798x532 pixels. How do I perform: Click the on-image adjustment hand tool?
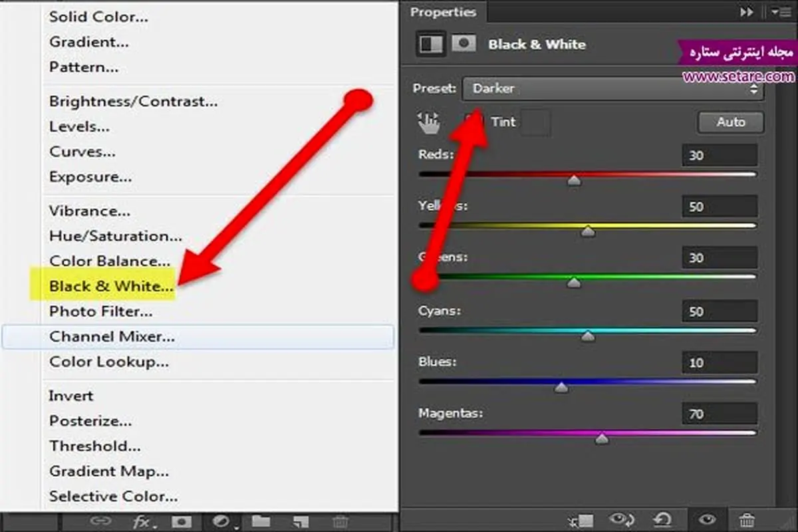[428, 122]
